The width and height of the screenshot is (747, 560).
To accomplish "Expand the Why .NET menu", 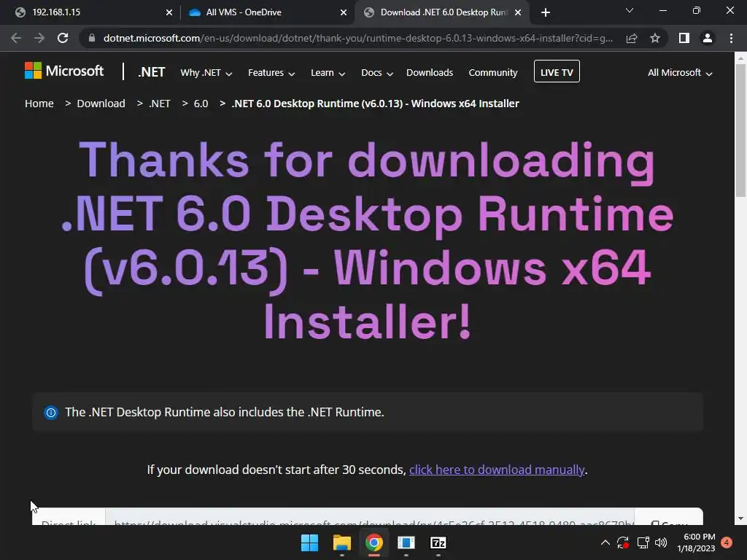I will click(206, 73).
